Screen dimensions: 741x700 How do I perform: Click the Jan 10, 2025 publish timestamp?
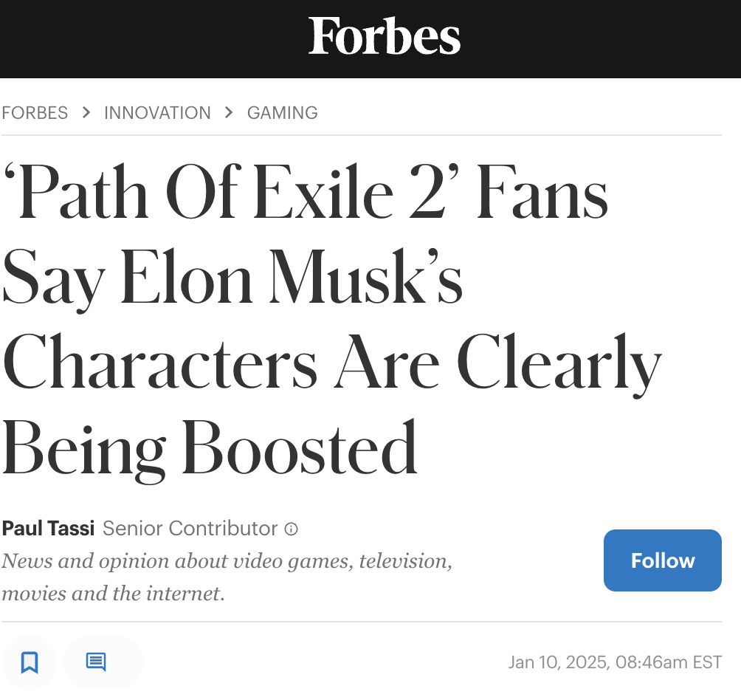click(614, 662)
